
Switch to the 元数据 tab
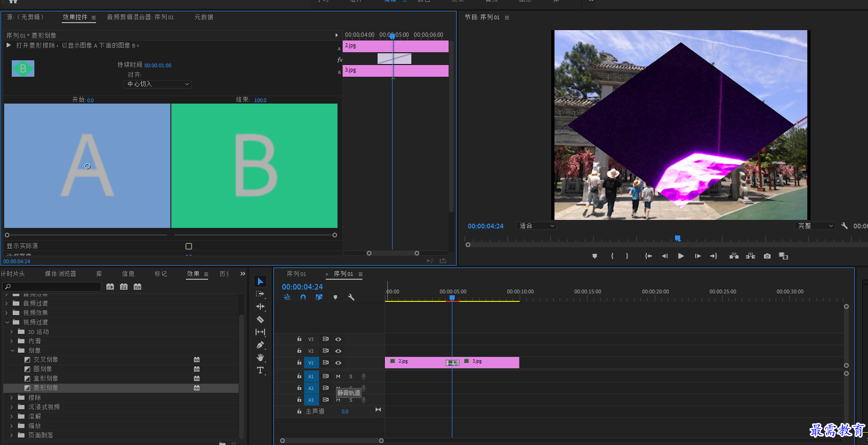(x=204, y=17)
